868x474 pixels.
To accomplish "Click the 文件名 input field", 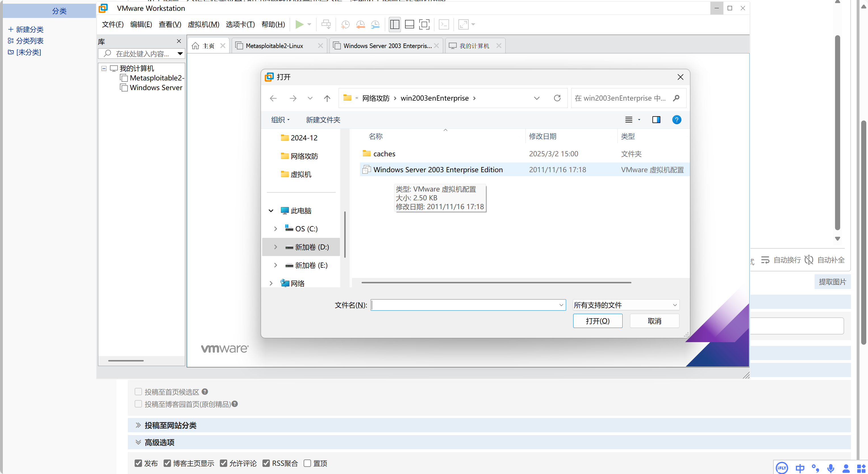I will click(465, 305).
